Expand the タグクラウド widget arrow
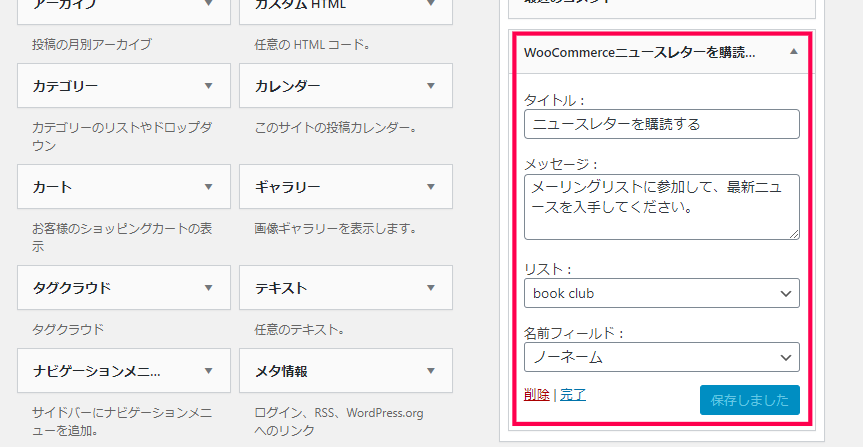 tap(209, 288)
